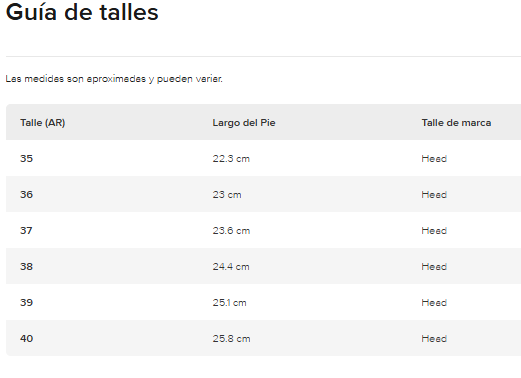Viewport: 521px width, 378px height.
Task: Click the 24.4 cm foot length value
Action: (x=231, y=267)
